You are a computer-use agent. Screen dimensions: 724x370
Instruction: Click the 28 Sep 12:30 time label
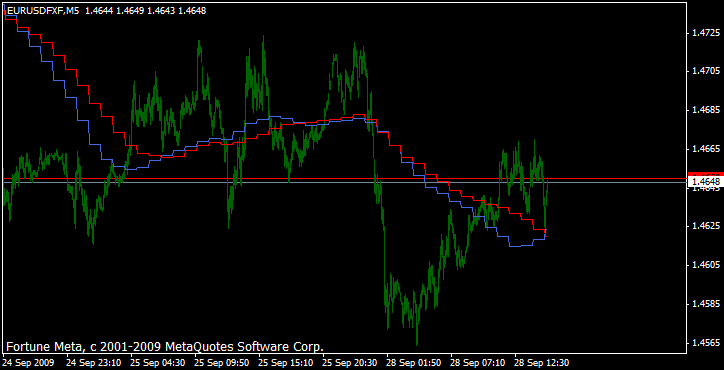543,362
